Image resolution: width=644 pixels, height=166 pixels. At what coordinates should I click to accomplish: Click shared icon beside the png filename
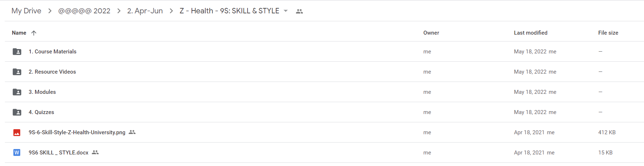(132, 132)
